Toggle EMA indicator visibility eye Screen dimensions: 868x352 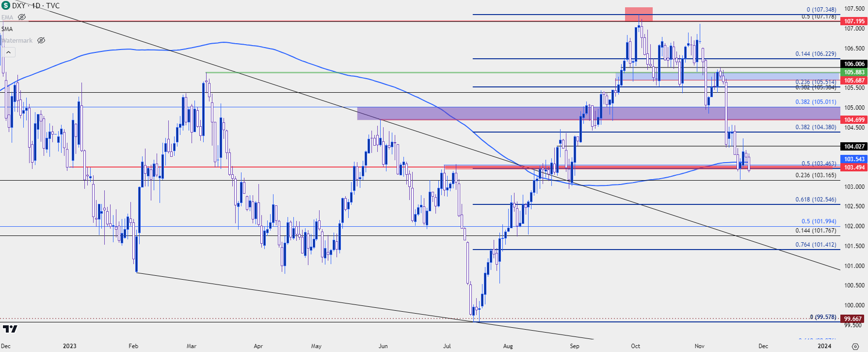point(22,17)
